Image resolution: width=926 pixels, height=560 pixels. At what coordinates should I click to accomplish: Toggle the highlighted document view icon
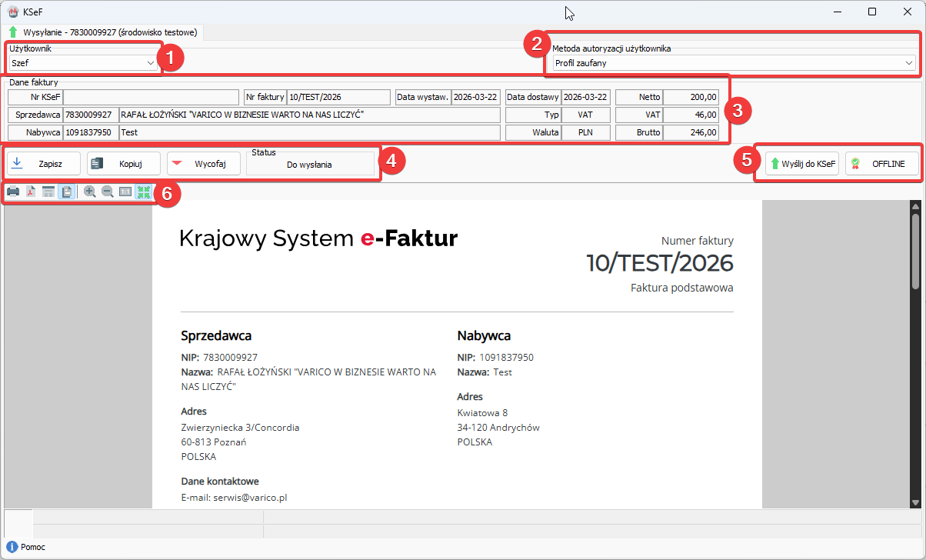coord(66,192)
